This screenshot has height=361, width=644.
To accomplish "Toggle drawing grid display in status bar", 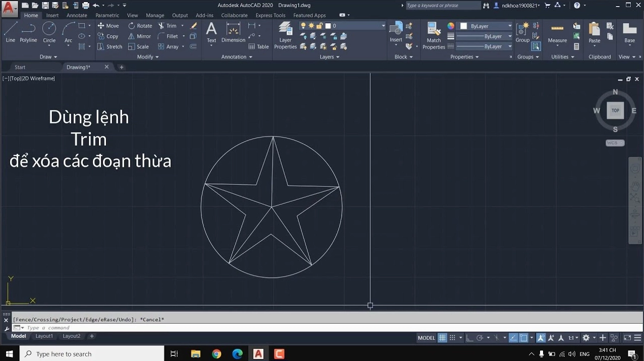I will [442, 338].
